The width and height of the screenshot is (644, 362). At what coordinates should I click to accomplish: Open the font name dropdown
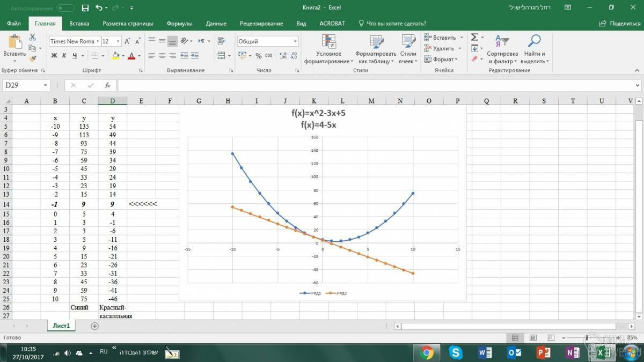(x=97, y=41)
